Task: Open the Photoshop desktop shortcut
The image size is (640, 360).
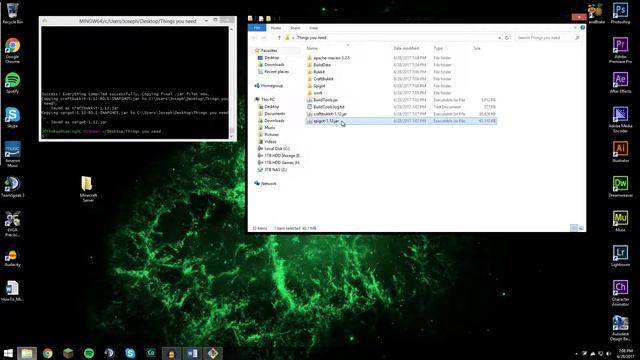Action: tap(620, 13)
